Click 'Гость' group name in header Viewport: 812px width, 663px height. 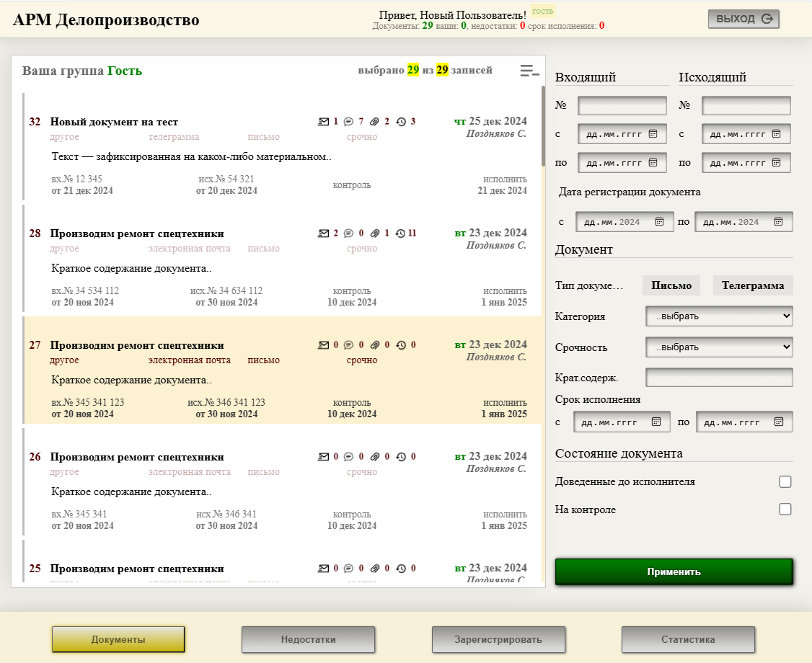124,71
